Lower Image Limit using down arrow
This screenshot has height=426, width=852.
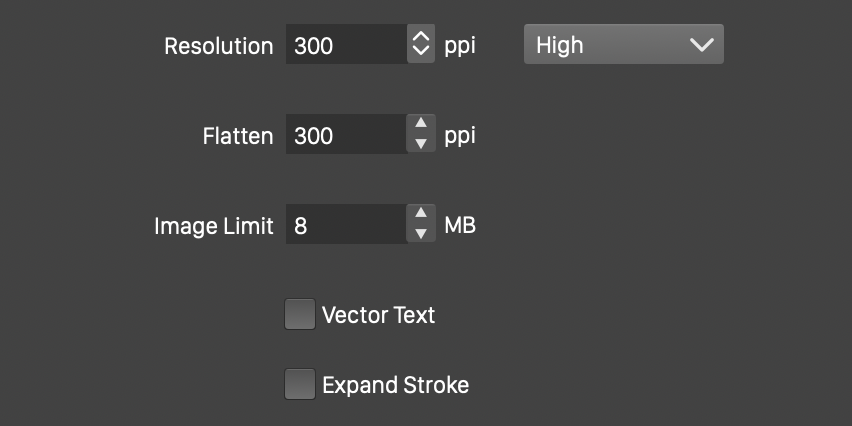click(x=421, y=234)
